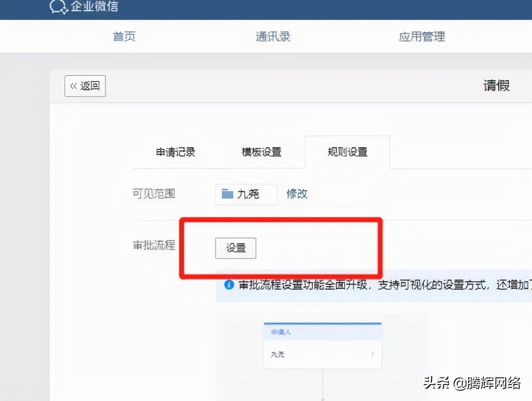Image resolution: width=532 pixels, height=401 pixels.
Task: Switch to the 申请记录 tab
Action: (x=175, y=152)
